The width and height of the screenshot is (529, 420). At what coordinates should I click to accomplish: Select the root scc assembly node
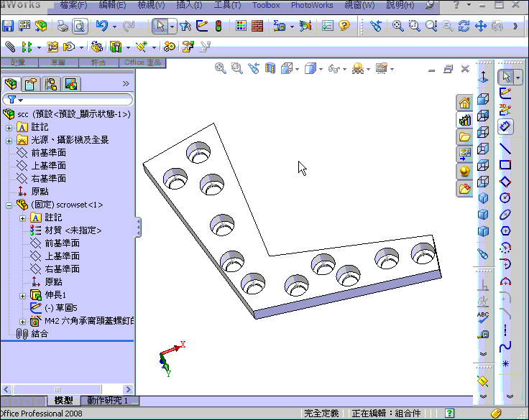(74, 114)
